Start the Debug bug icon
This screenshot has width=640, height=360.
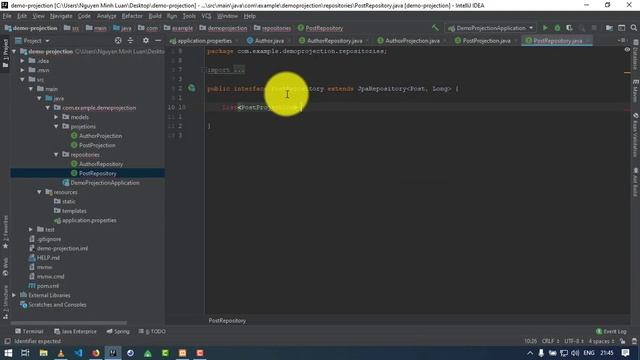pos(557,28)
